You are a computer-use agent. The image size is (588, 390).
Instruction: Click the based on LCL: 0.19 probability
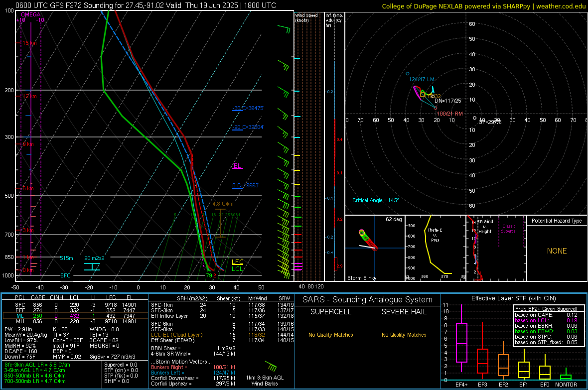coord(546,320)
